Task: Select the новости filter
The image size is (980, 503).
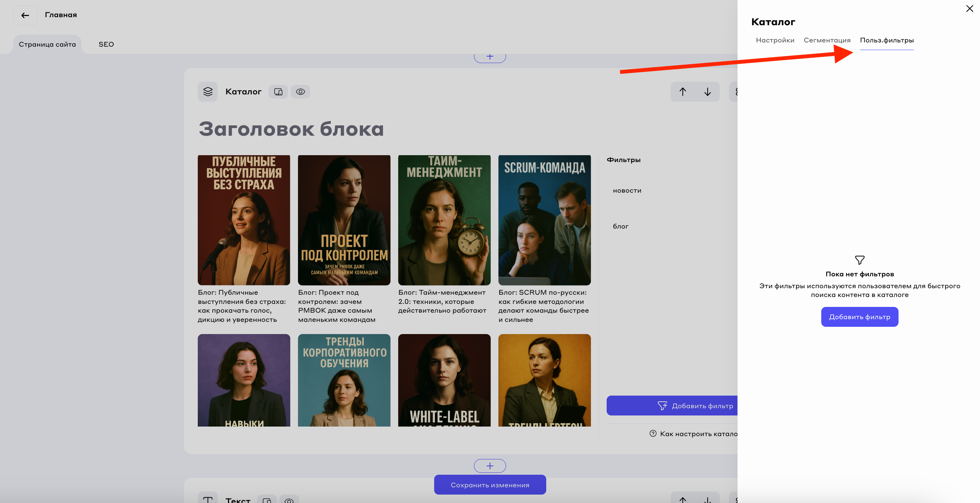Action: [x=627, y=191]
